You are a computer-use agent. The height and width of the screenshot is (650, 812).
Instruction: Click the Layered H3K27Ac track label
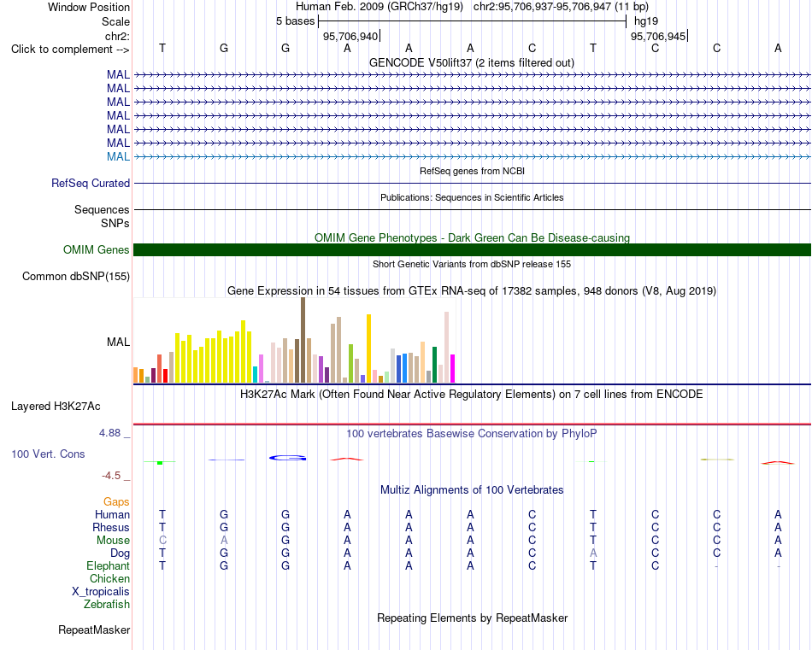pos(56,407)
